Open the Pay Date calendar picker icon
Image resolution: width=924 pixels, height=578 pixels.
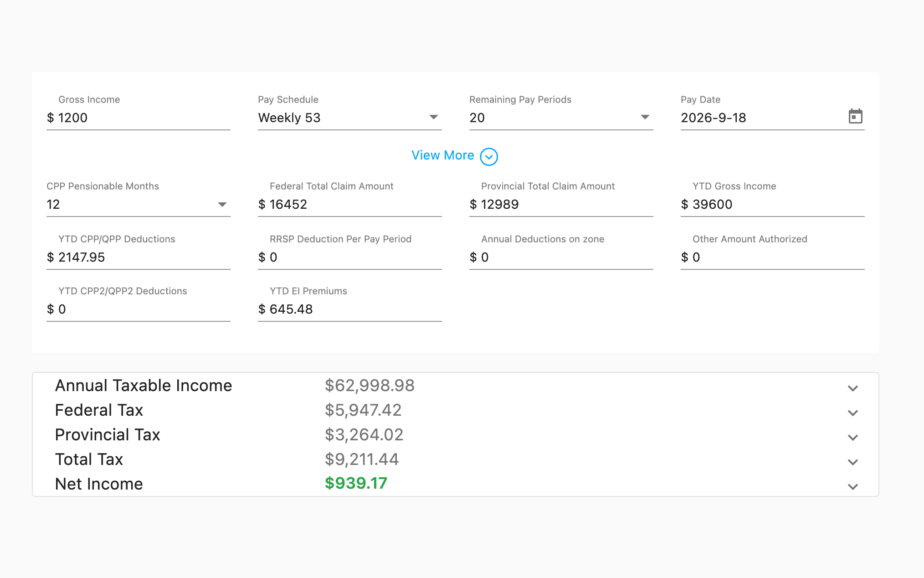coord(855,117)
